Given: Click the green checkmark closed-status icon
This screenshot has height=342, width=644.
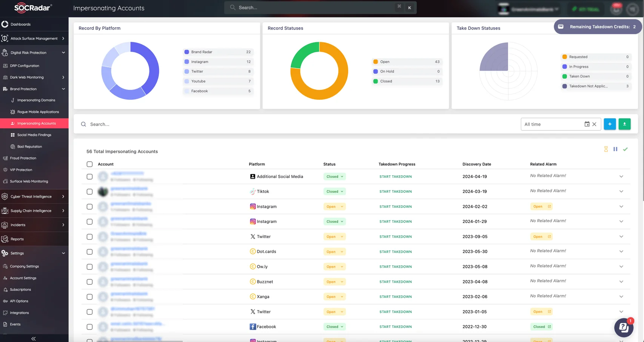Looking at the screenshot, I should click(x=626, y=149).
